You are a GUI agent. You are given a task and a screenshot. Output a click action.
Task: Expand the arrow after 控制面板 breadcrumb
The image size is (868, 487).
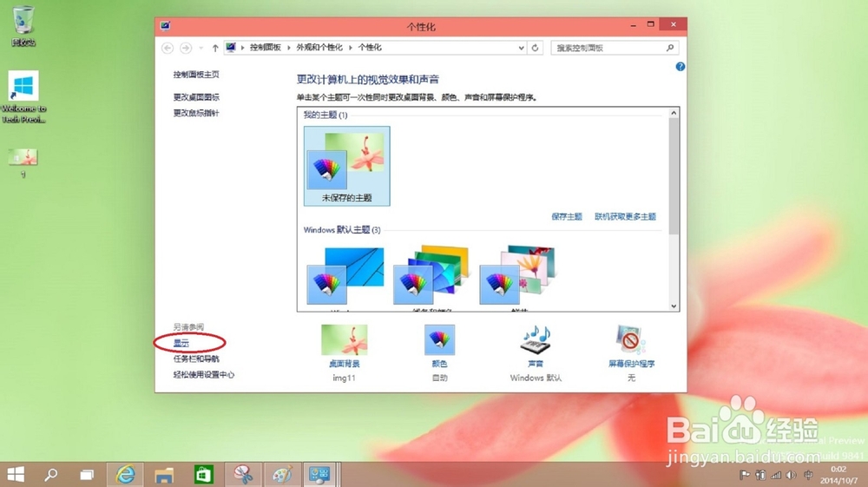click(x=289, y=48)
